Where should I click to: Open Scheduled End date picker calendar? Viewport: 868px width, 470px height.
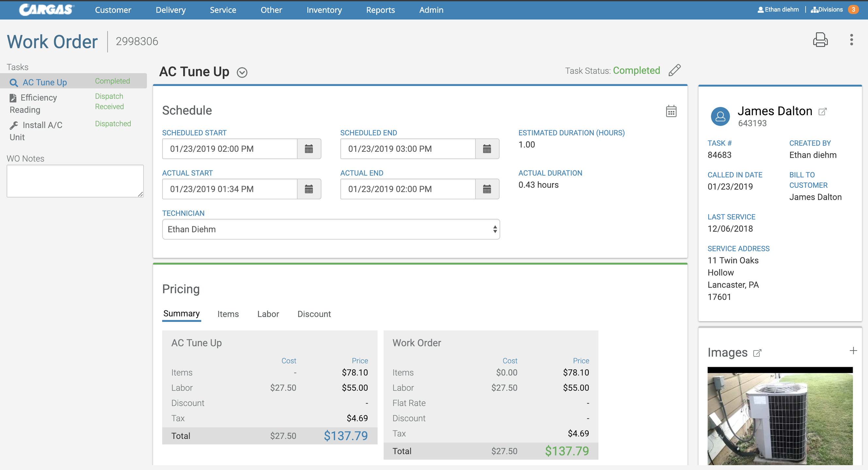(x=487, y=149)
